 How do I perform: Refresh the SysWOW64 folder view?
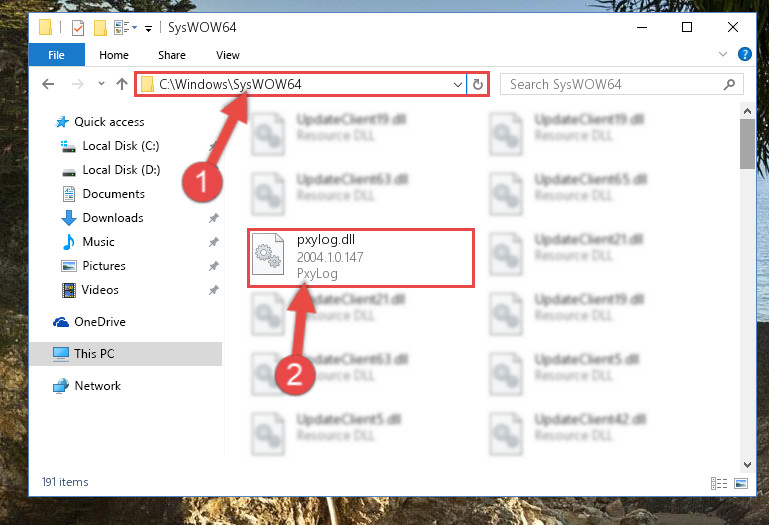[x=478, y=84]
